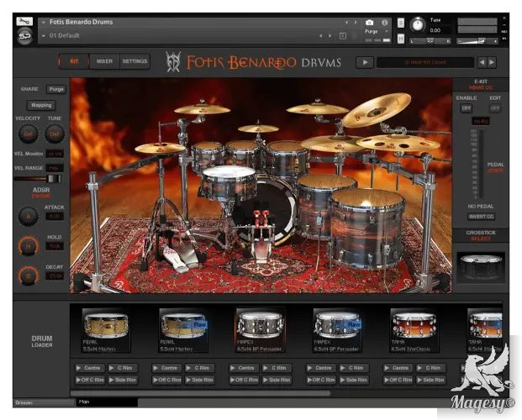The image size is (522, 420).
Task: Open the camera snapshot icon
Action: coord(369,23)
